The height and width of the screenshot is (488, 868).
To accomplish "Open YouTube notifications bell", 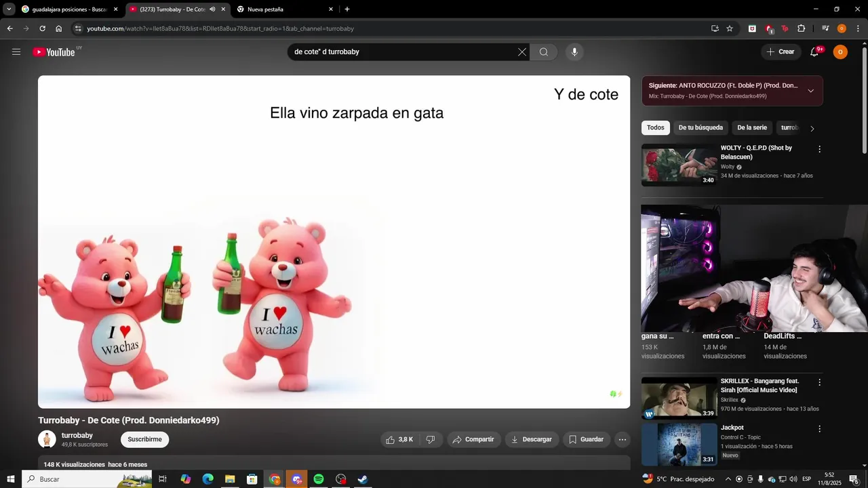I will [814, 52].
